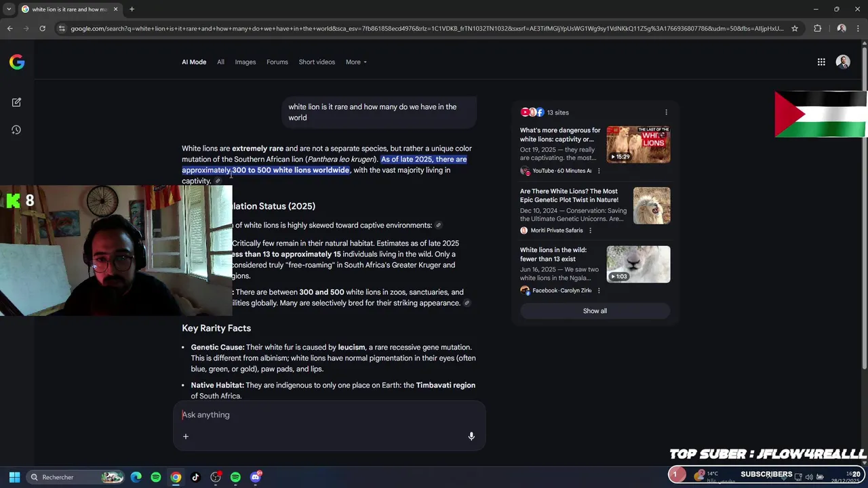Open the 1:03 Facebook video thumbnail
This screenshot has height=488, width=868.
tap(638, 264)
